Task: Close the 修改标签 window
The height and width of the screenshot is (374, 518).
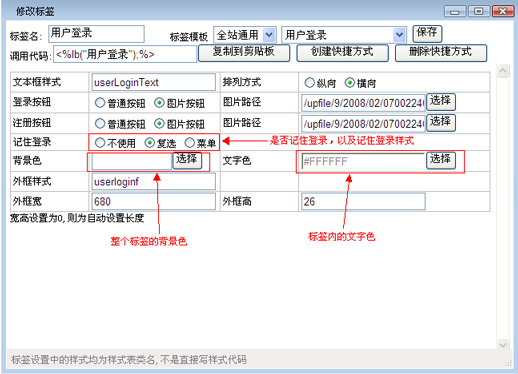Action: [x=503, y=12]
